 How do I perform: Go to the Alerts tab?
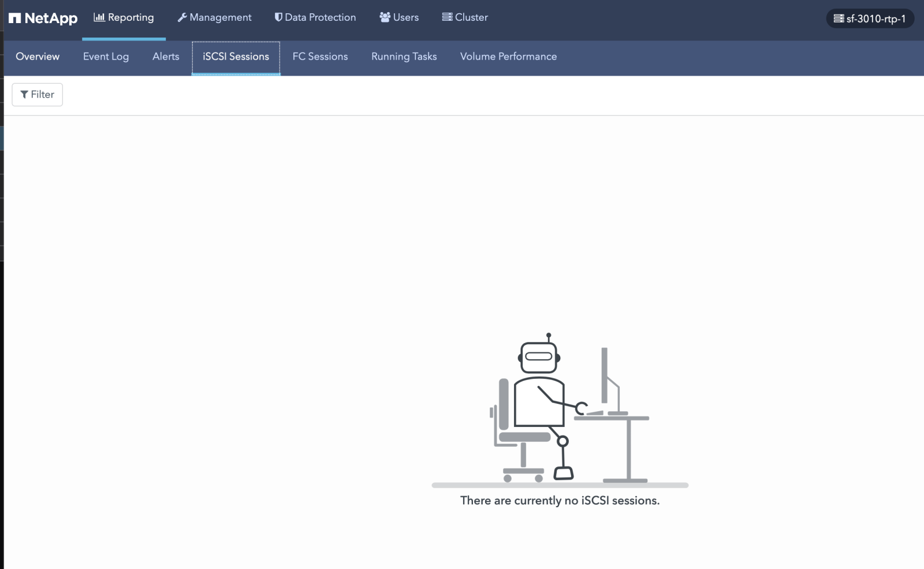[x=166, y=57]
